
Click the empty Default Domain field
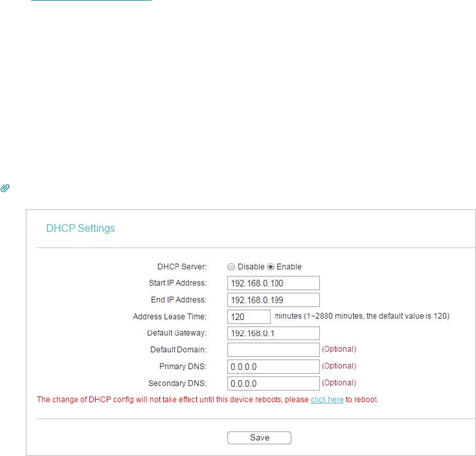click(x=273, y=350)
